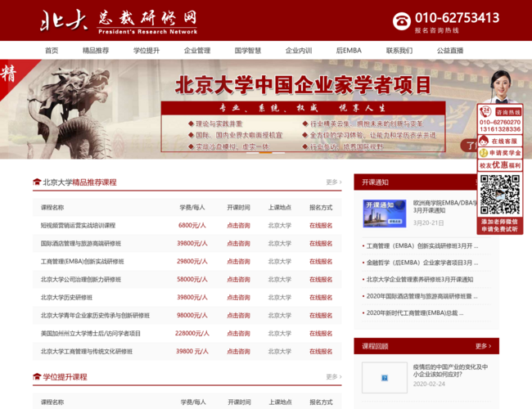
Task: Click 在线报名 in 国际酒店管理 row
Action: click(321, 244)
